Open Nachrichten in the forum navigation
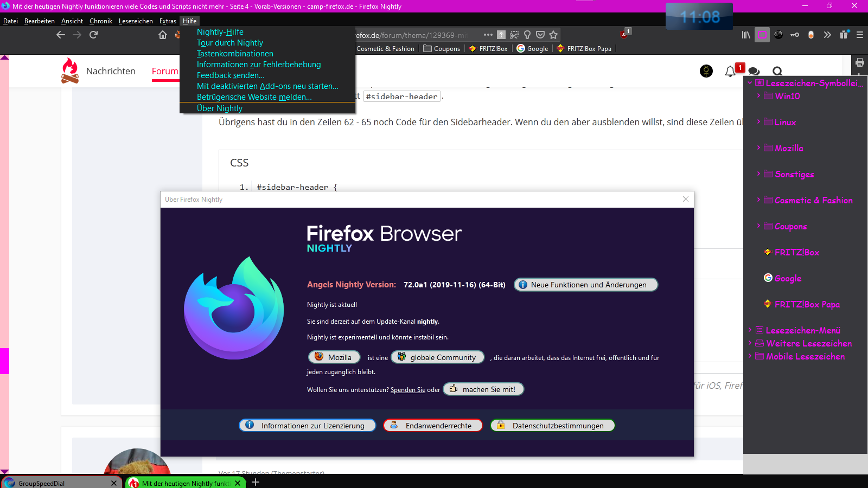The width and height of the screenshot is (868, 488). point(111,71)
